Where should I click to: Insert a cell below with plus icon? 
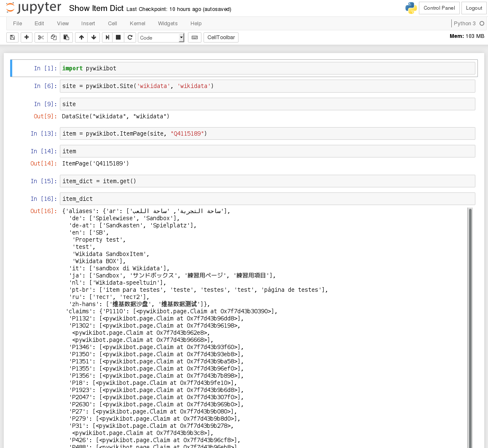tap(27, 37)
